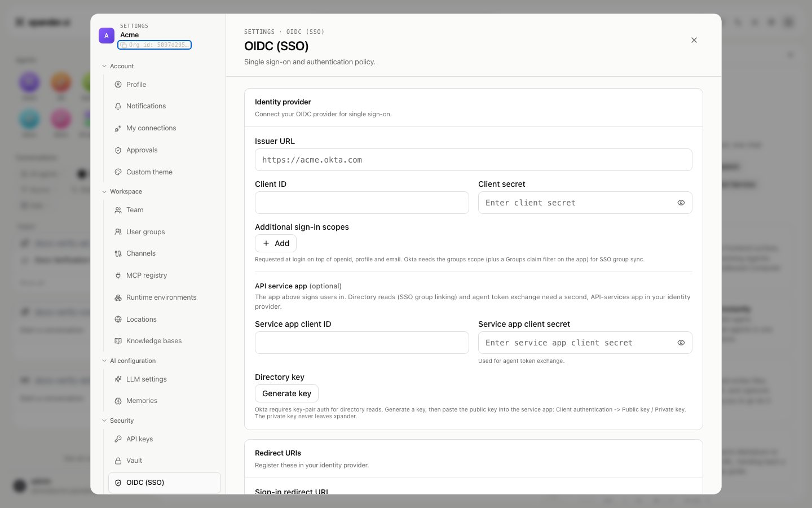The height and width of the screenshot is (508, 812).
Task: Focus the Issuer URL field
Action: [474, 160]
